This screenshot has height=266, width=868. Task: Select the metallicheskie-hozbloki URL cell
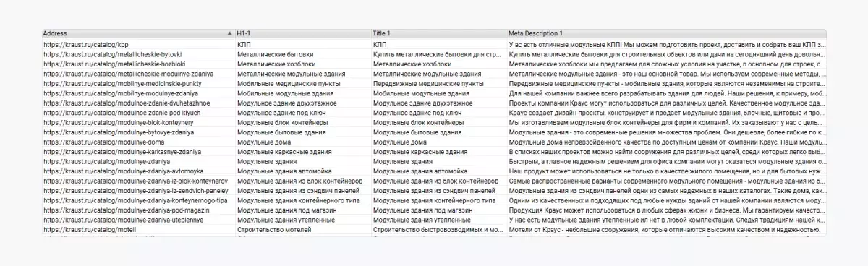click(138, 64)
